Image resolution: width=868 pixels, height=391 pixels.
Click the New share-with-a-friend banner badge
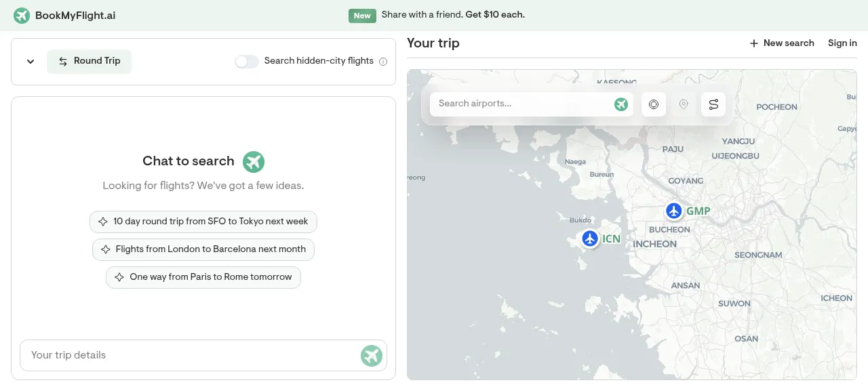[362, 16]
